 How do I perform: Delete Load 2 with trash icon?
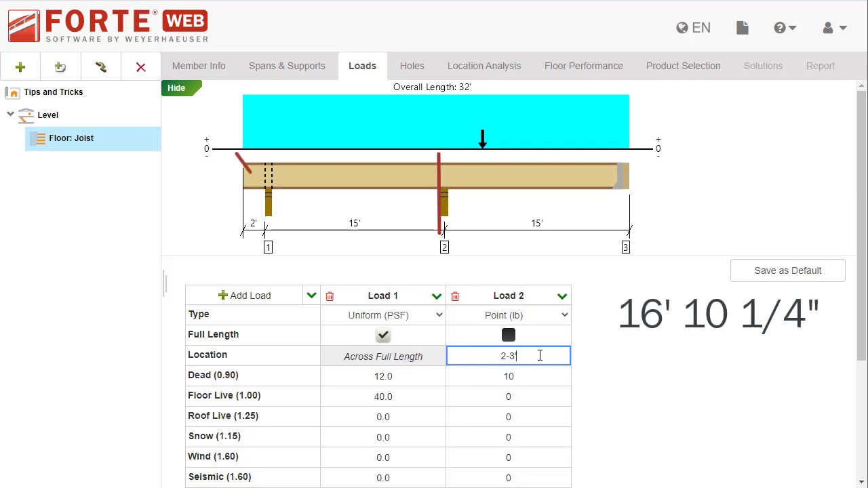coord(455,296)
